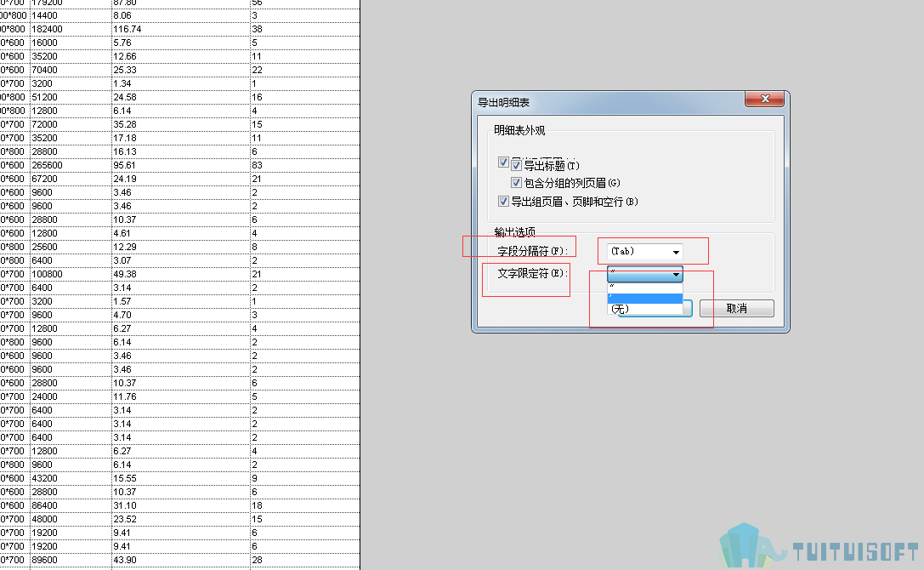Select the cell containing 49.38

[x=181, y=274]
